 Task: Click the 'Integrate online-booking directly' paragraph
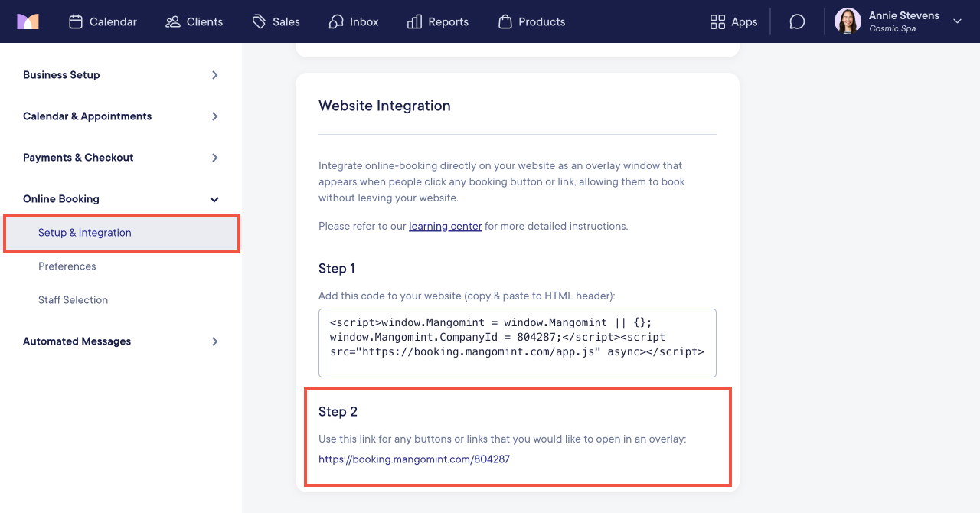[x=502, y=181]
